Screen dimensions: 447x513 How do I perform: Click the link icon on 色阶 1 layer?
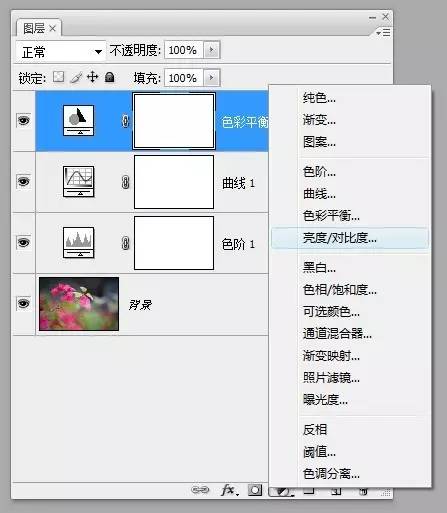(x=125, y=243)
